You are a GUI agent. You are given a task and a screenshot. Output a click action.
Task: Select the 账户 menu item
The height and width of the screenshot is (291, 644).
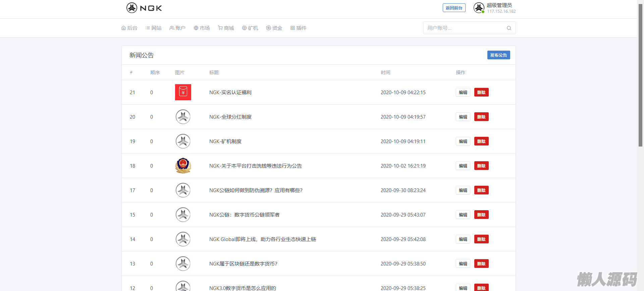pos(177,28)
